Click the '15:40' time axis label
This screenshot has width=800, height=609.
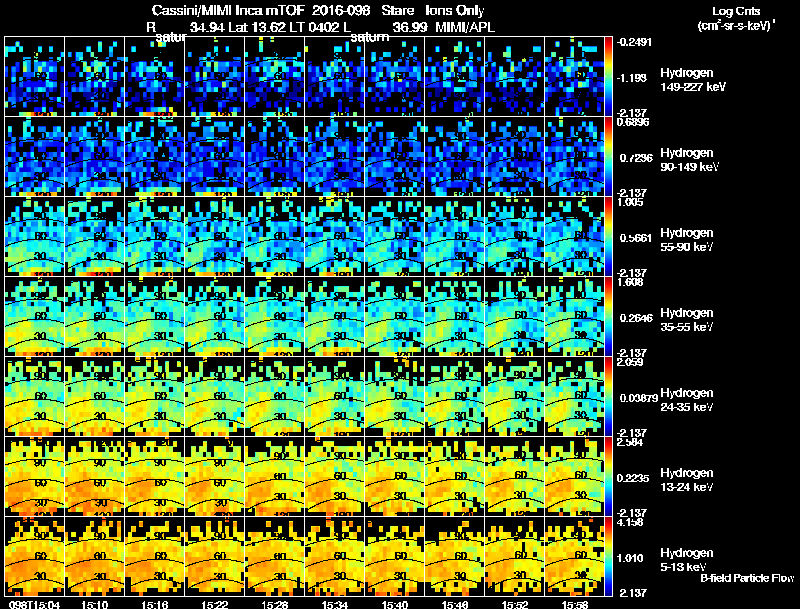coord(395,604)
